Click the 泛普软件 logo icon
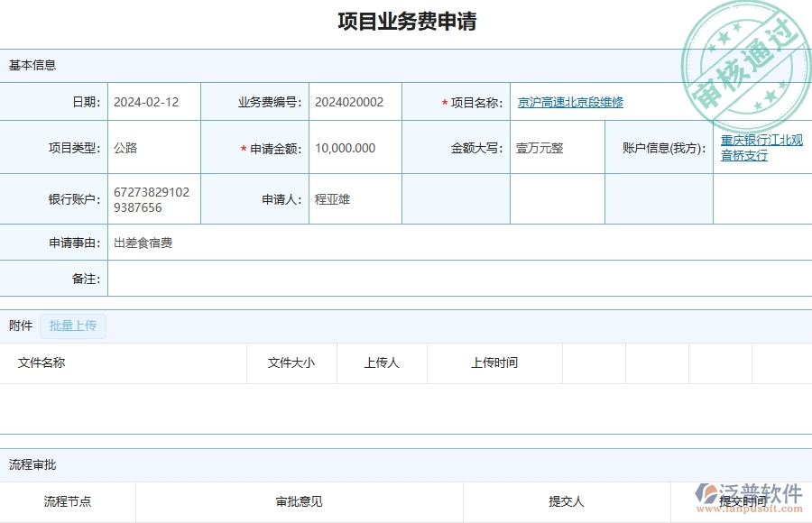Viewport: 812px width, 523px height. click(x=706, y=495)
